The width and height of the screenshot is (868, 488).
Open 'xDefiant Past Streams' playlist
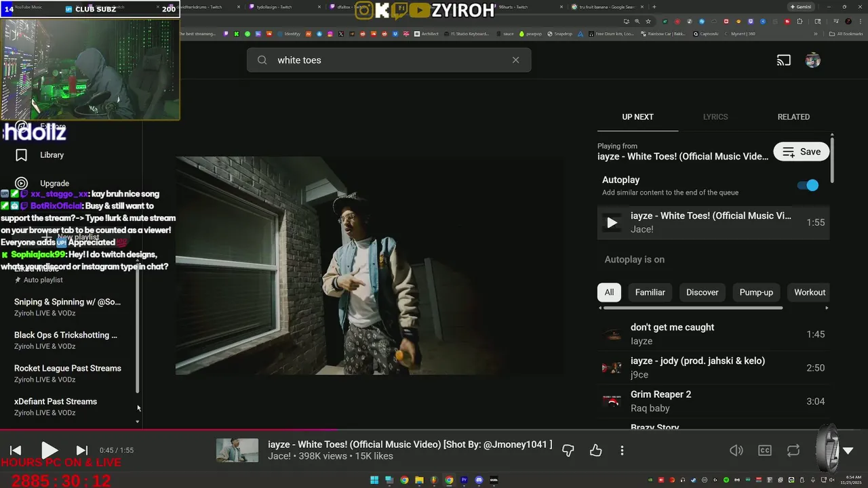56,407
